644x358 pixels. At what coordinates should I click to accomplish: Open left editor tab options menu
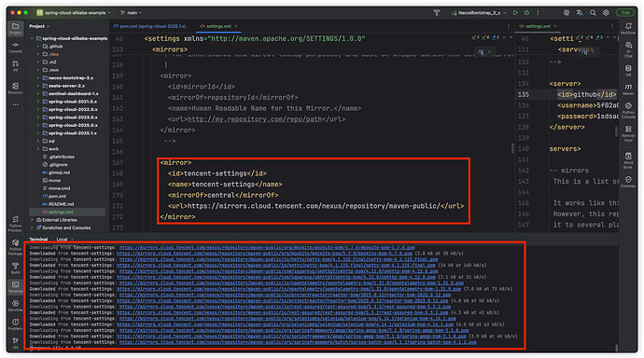pyautogui.click(x=509, y=26)
